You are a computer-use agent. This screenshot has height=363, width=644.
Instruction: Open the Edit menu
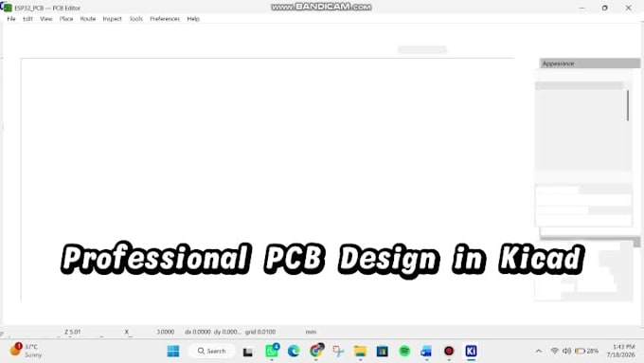pyautogui.click(x=27, y=19)
